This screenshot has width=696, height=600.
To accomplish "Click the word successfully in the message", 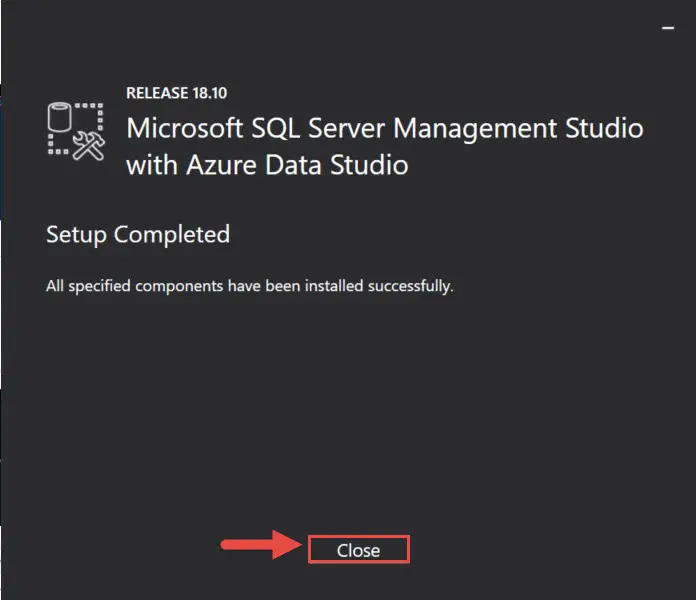I will (411, 286).
